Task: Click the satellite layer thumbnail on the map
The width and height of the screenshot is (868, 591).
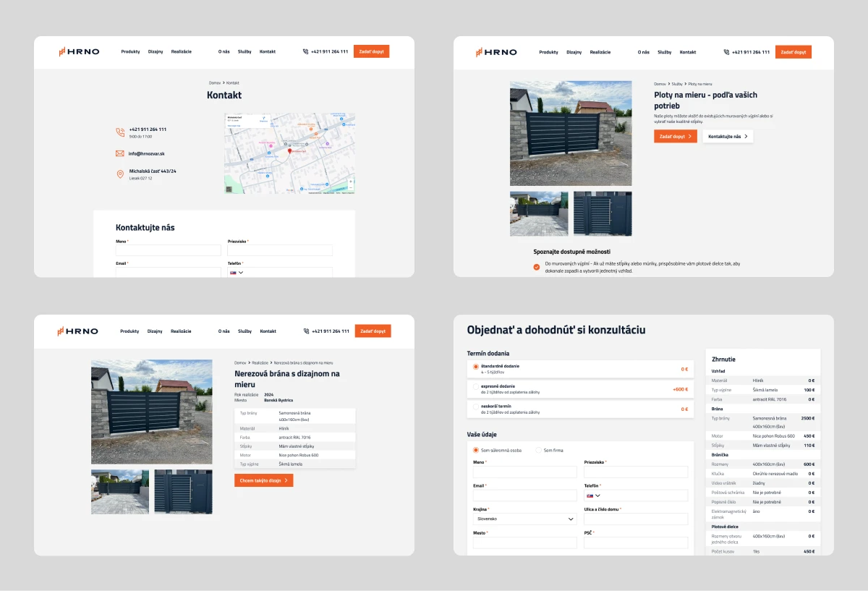Action: coord(230,189)
